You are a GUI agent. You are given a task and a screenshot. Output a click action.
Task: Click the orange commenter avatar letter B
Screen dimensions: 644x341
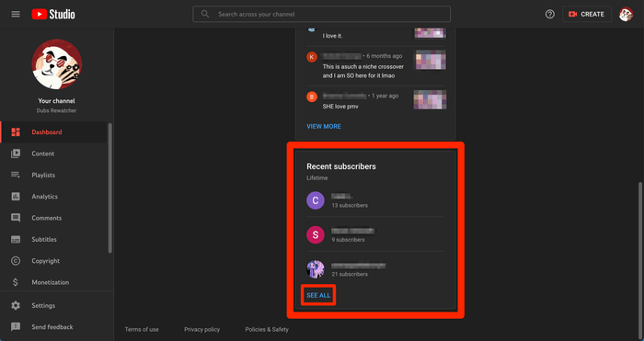click(x=312, y=97)
